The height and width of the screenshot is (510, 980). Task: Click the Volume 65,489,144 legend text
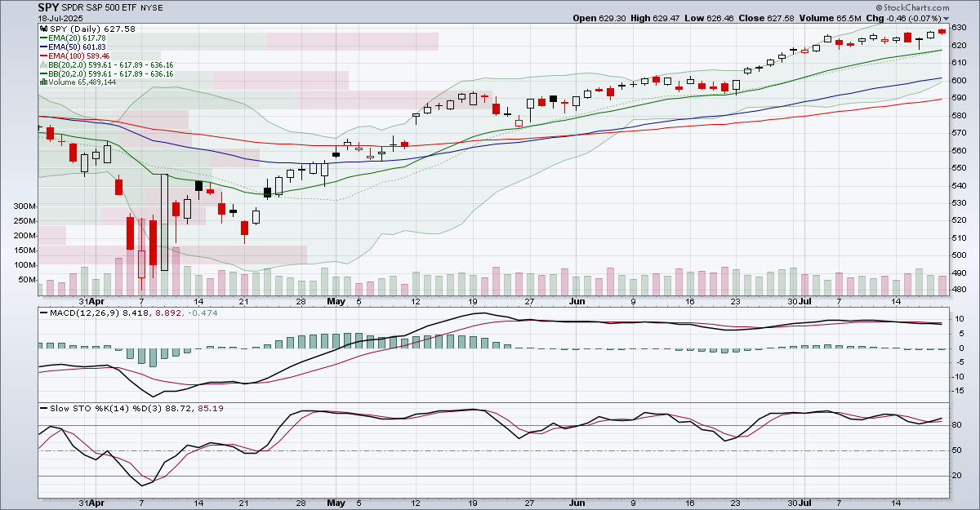(82, 82)
